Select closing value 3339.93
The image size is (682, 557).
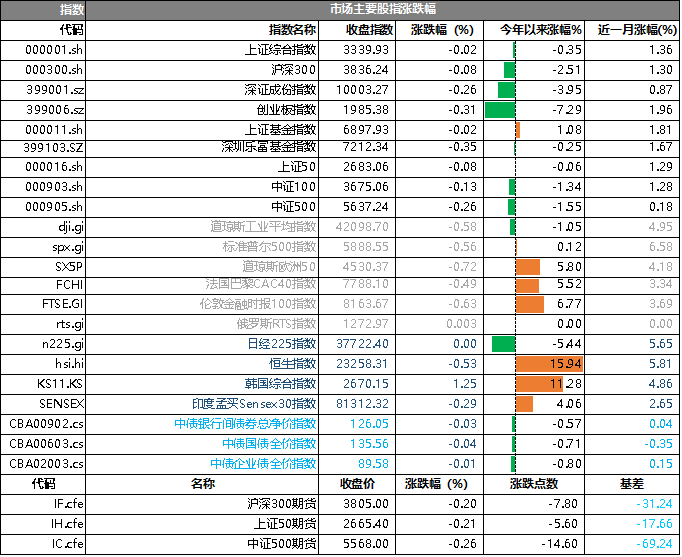(365, 50)
